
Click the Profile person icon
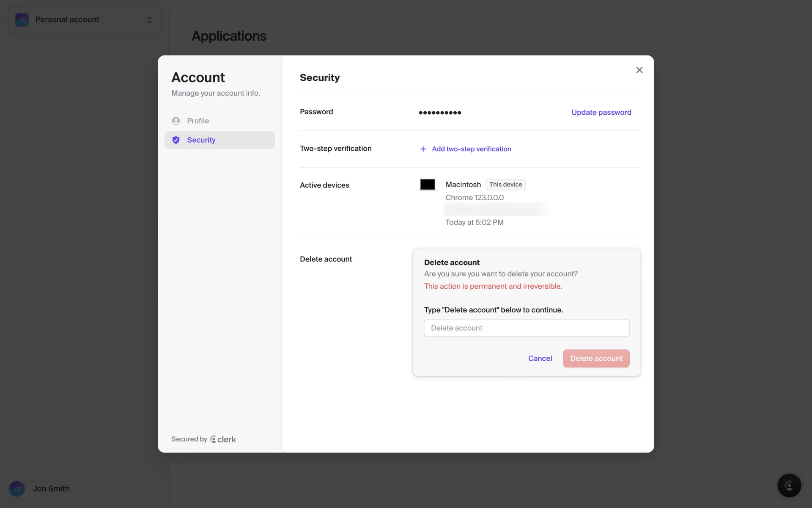click(176, 121)
